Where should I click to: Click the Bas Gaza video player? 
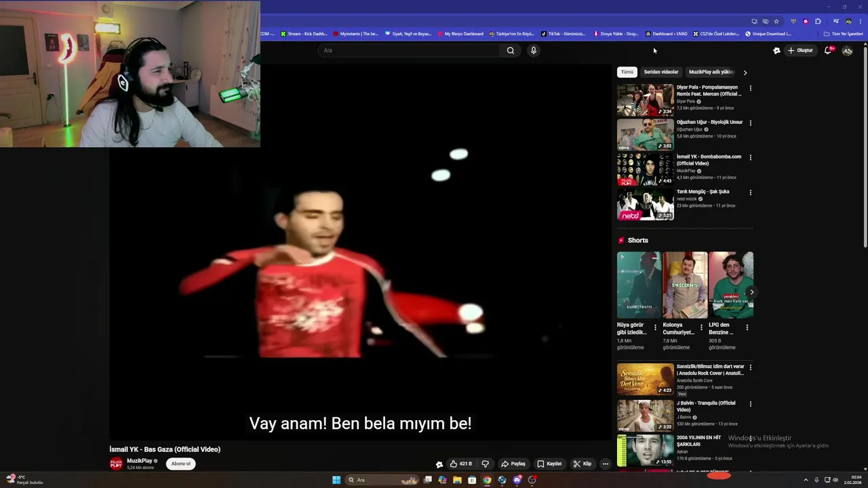click(361, 252)
